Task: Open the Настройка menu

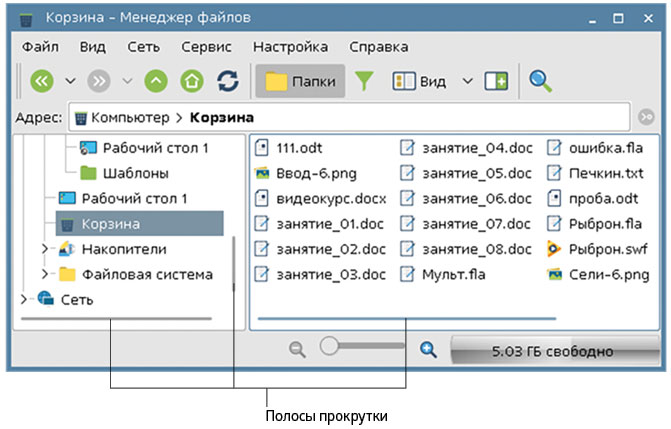Action: pyautogui.click(x=290, y=46)
